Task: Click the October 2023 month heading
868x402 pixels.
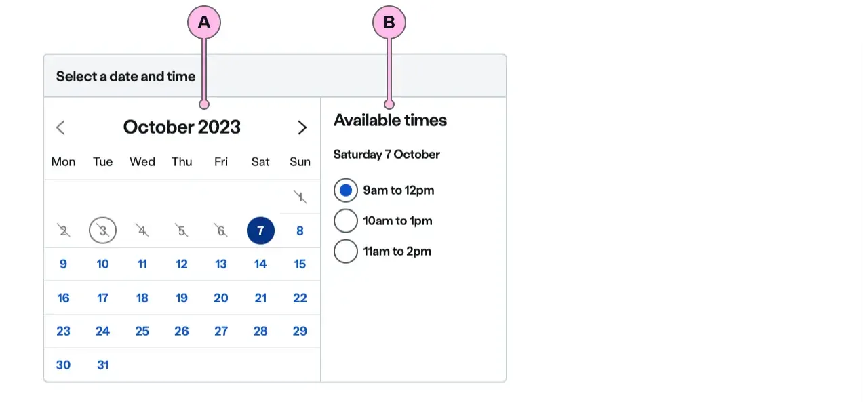Action: pyautogui.click(x=182, y=127)
